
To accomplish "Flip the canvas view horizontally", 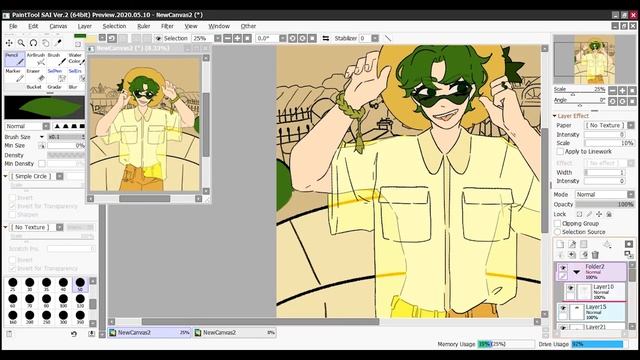I will (x=325, y=38).
